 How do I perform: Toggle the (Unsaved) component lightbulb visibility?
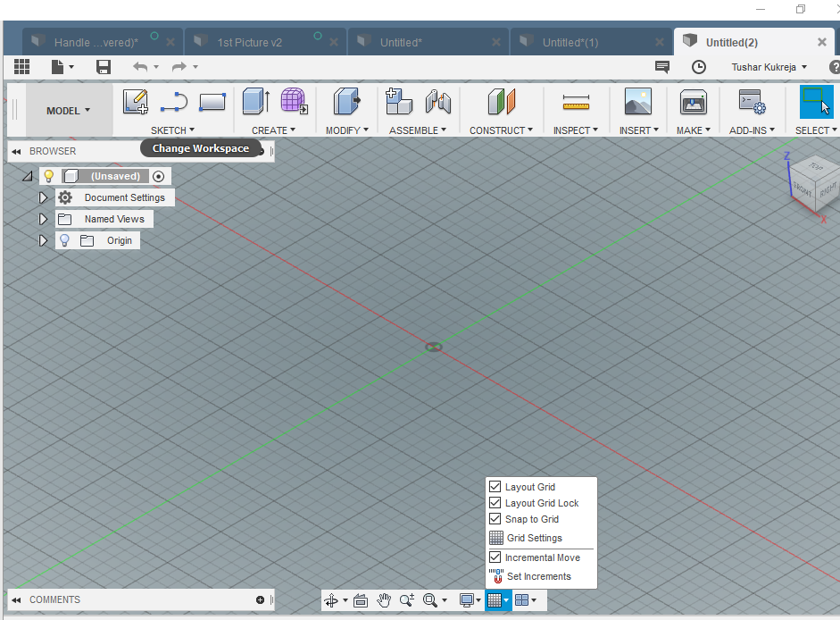[x=49, y=176]
